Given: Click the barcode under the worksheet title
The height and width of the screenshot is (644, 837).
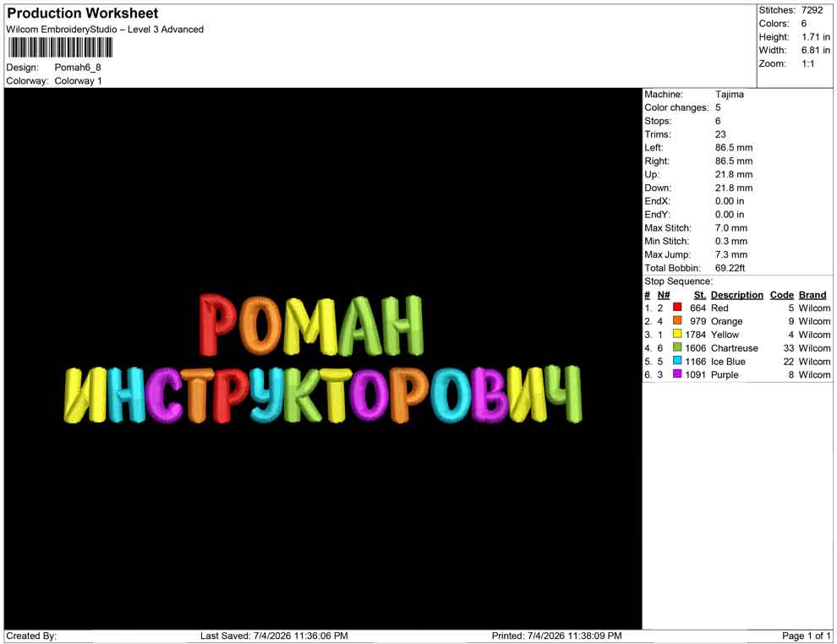Looking at the screenshot, I should point(60,48).
